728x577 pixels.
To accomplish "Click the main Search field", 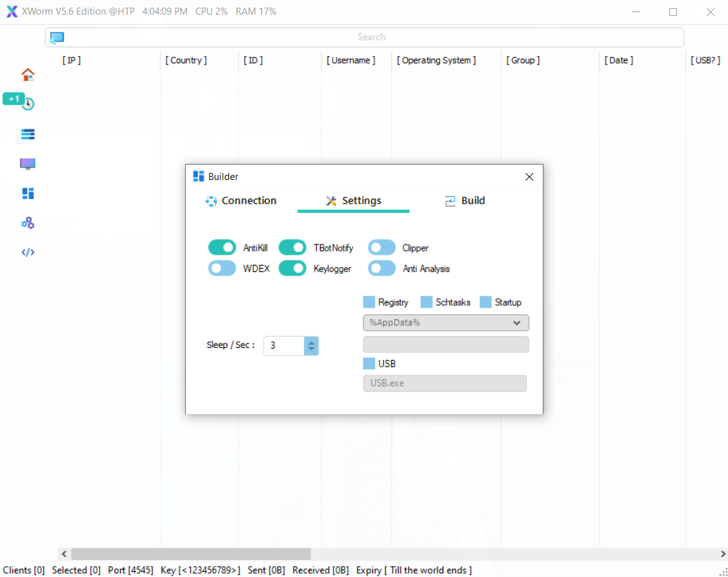I will (x=365, y=37).
